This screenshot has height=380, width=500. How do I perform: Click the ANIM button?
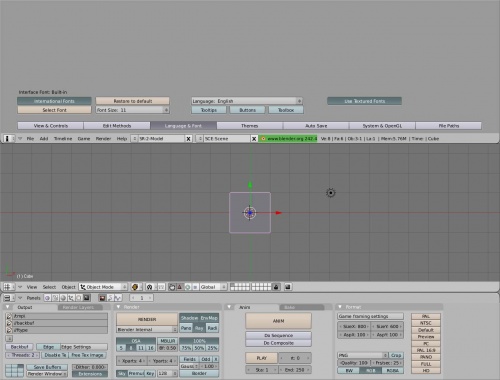pos(278,321)
